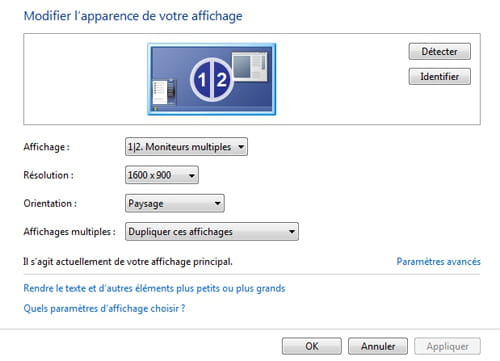Click the arrow on the Orientation dropdown
The width and height of the screenshot is (500, 361).
pyautogui.click(x=217, y=203)
